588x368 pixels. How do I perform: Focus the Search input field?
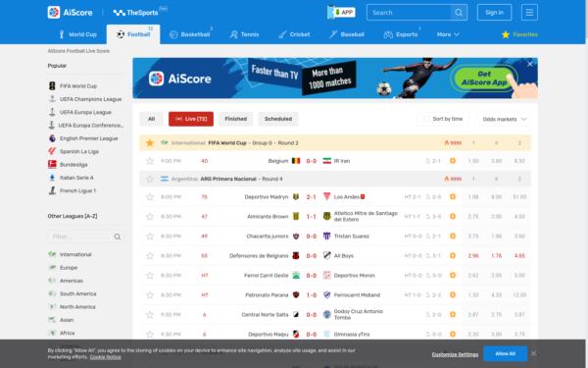[x=409, y=13]
